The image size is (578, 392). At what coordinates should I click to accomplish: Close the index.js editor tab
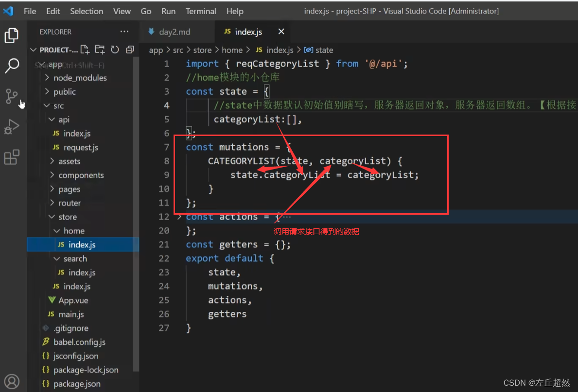point(281,32)
